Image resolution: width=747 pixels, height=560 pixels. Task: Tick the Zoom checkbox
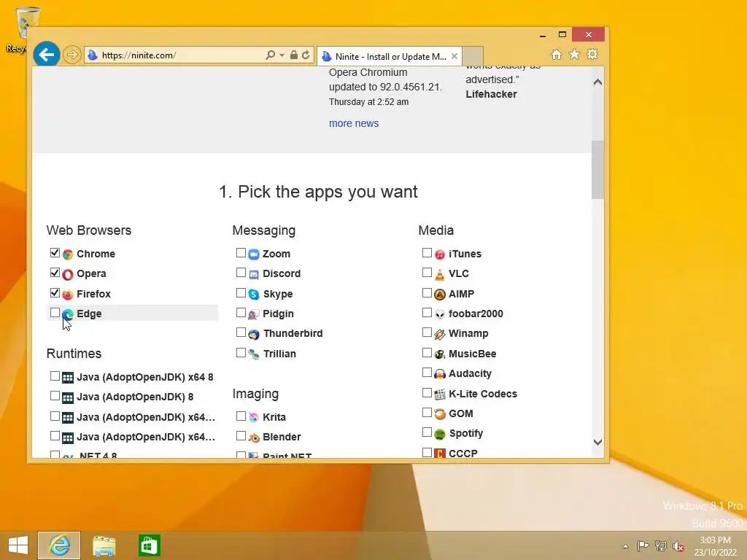pyautogui.click(x=241, y=253)
